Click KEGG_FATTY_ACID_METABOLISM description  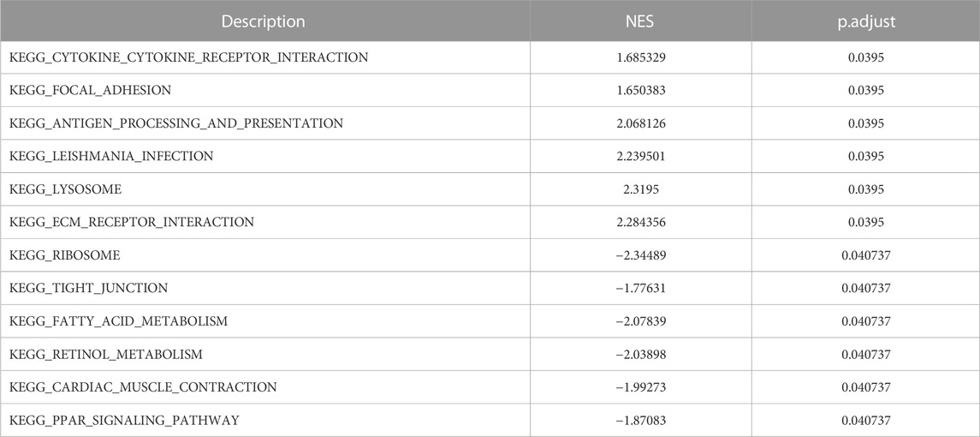click(119, 321)
